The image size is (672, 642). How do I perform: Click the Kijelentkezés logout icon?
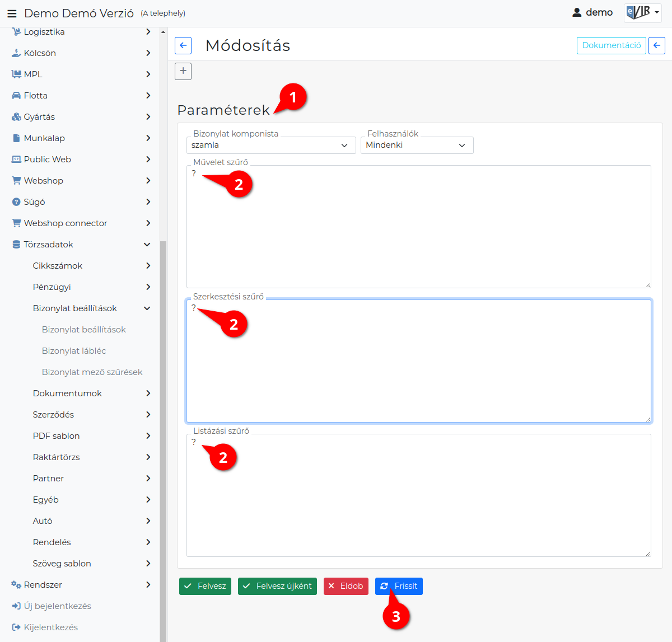click(16, 627)
